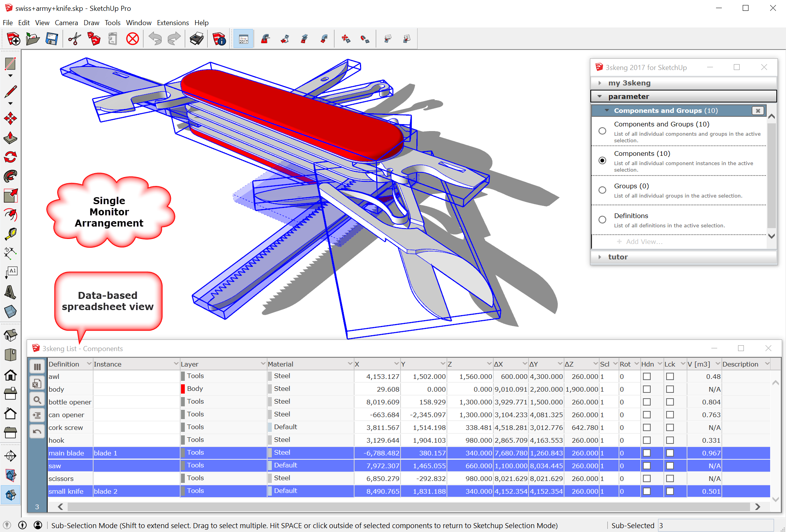The image size is (786, 532).
Task: Open the Camera menu
Action: pyautogui.click(x=66, y=23)
